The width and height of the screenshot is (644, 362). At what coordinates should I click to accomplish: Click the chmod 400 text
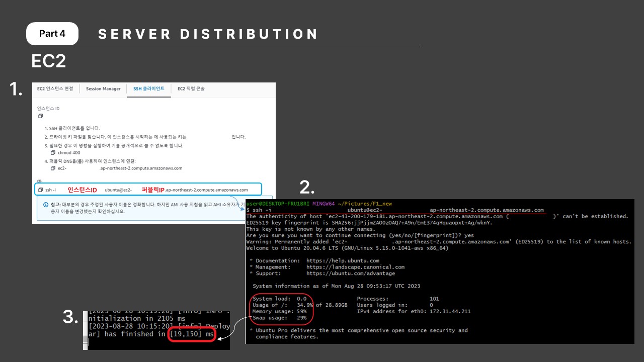pyautogui.click(x=69, y=152)
